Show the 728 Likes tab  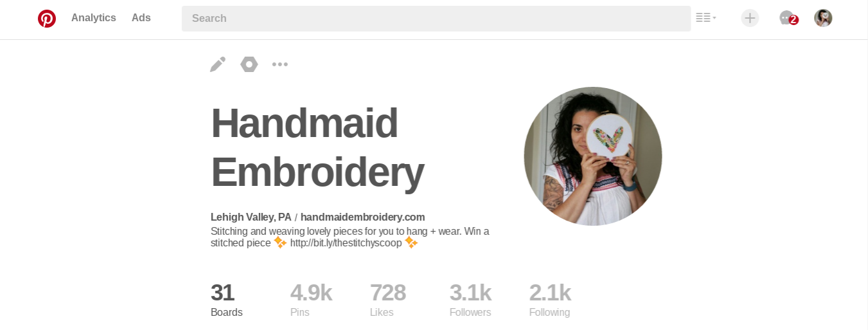[388, 300]
